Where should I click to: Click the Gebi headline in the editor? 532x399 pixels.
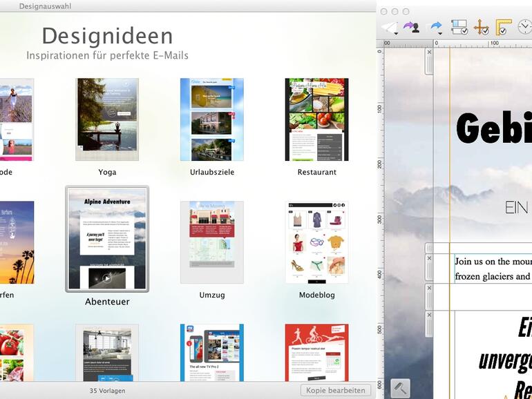(x=494, y=127)
